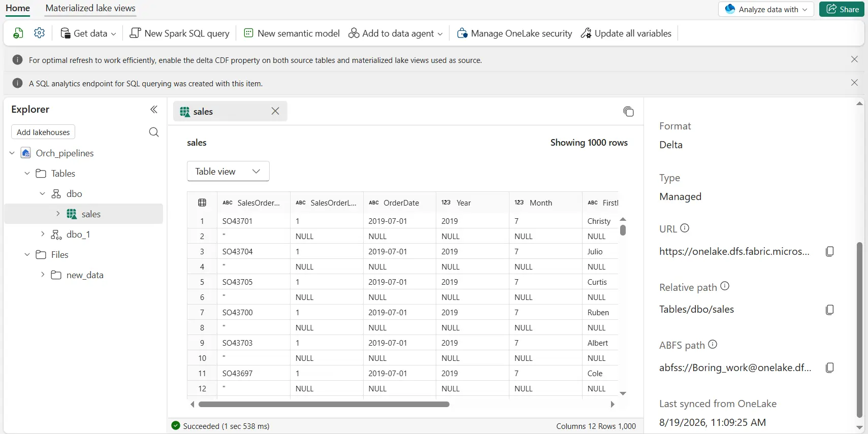Switch to Materialized lake views tab
The height and width of the screenshot is (434, 868).
click(x=90, y=8)
